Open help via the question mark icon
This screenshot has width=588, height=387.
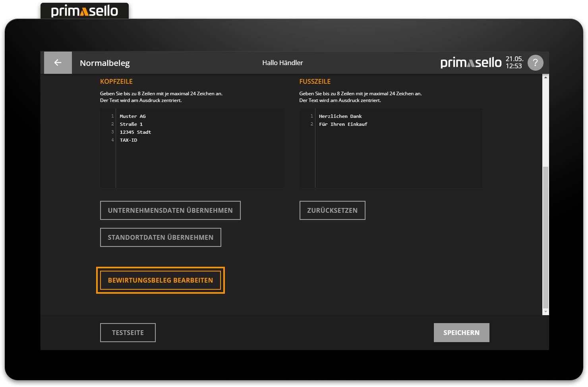(535, 63)
